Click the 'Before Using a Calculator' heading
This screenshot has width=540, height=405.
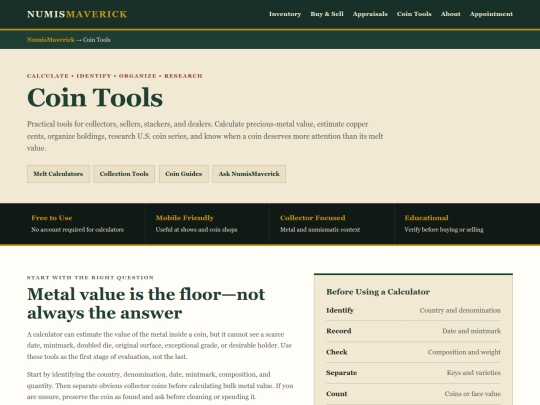point(378,292)
